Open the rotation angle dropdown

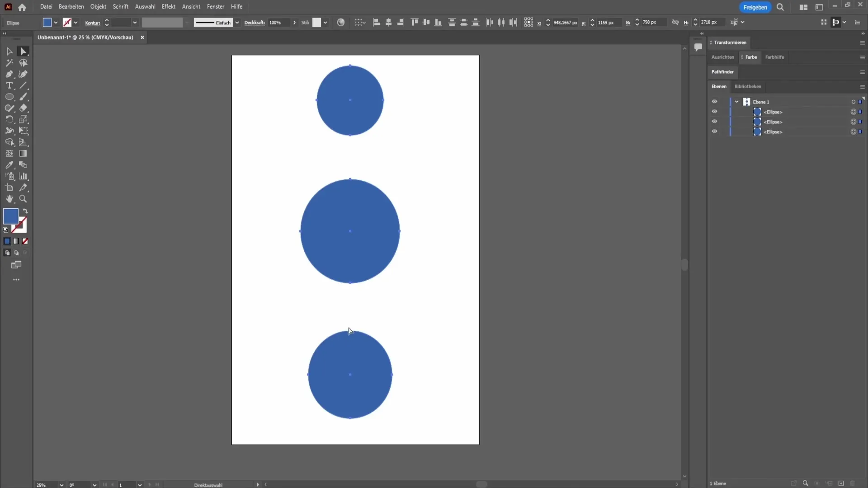tap(94, 485)
